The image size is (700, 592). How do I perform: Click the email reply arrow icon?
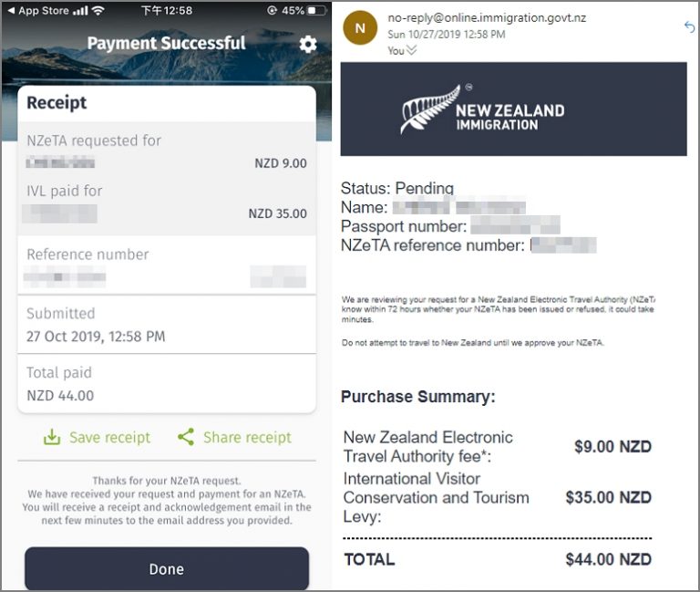[689, 26]
